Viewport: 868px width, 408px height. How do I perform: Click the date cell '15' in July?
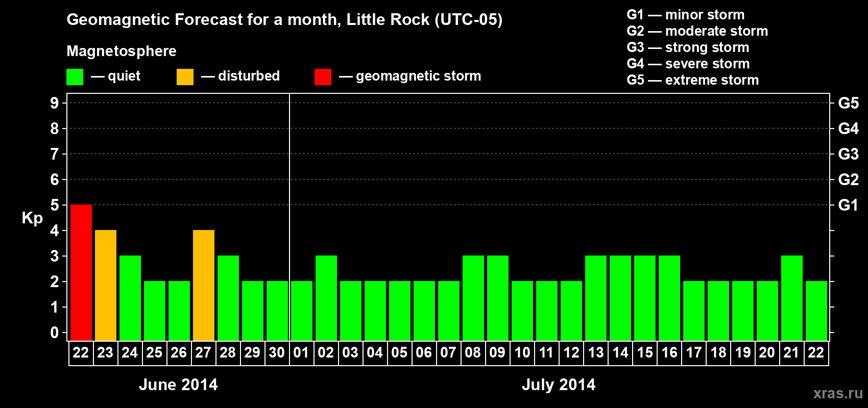click(x=645, y=353)
